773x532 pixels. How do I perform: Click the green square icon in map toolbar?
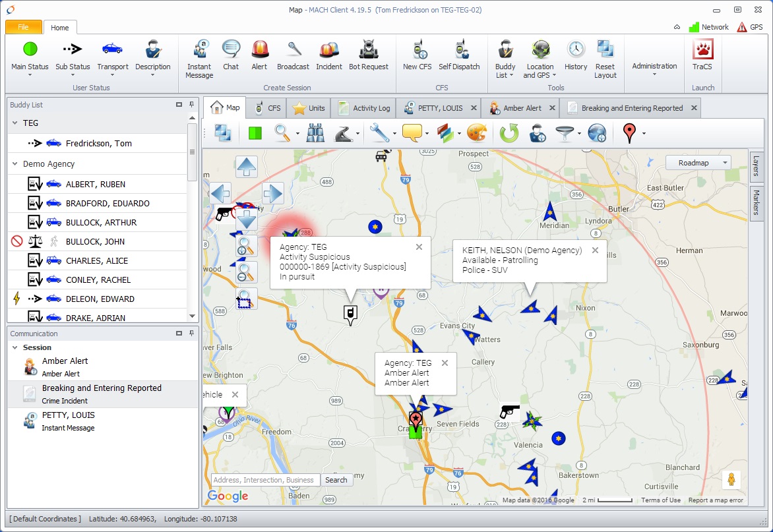255,133
